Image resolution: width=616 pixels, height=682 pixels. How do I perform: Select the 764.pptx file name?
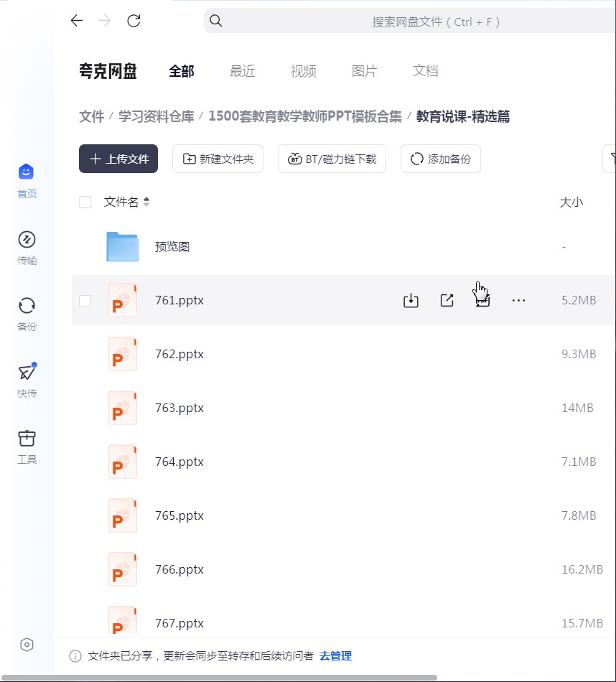[x=179, y=462]
